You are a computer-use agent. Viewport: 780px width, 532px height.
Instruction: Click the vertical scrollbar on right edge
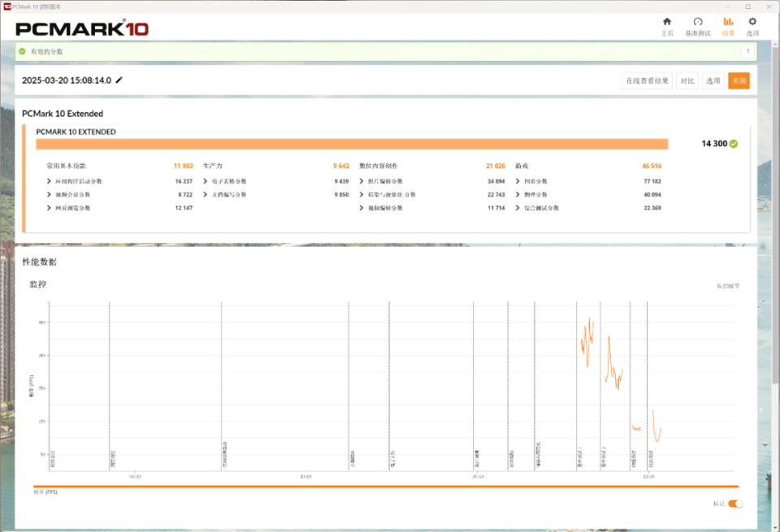tap(775, 214)
